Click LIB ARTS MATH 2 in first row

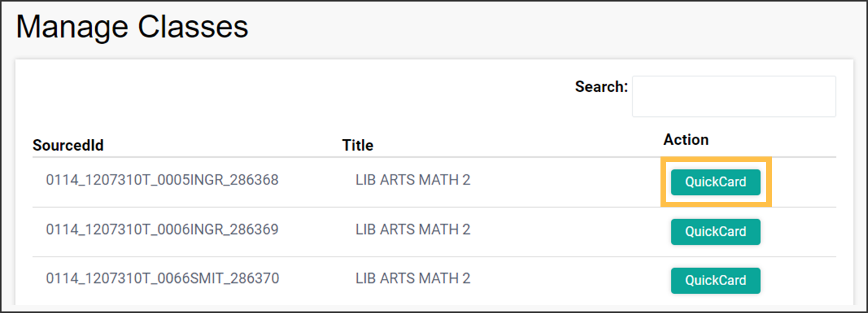pyautogui.click(x=413, y=180)
